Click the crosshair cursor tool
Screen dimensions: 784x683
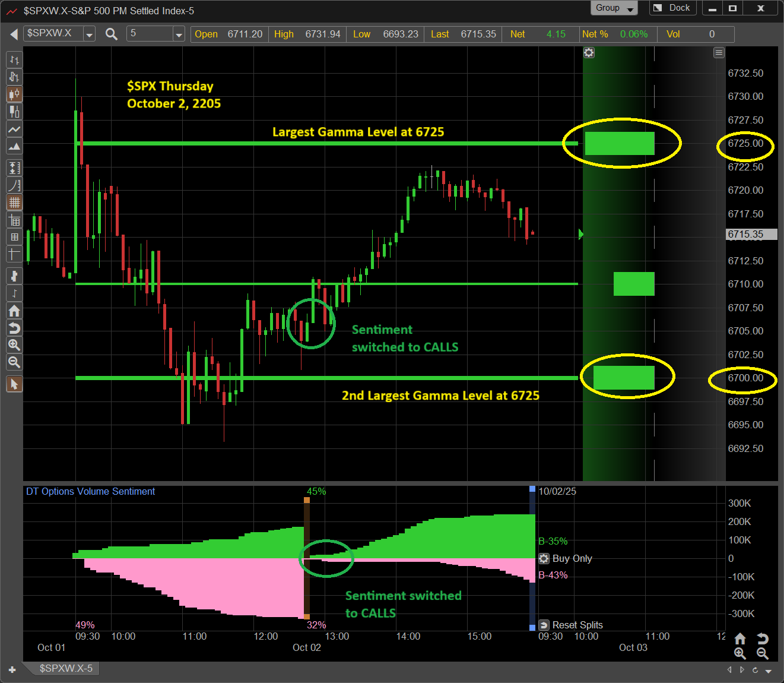[14, 254]
